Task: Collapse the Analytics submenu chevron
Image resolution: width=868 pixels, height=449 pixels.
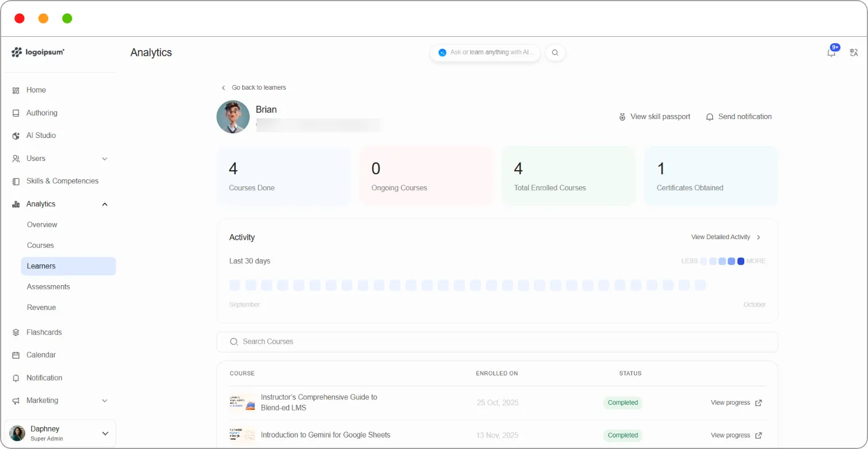Action: (105, 204)
